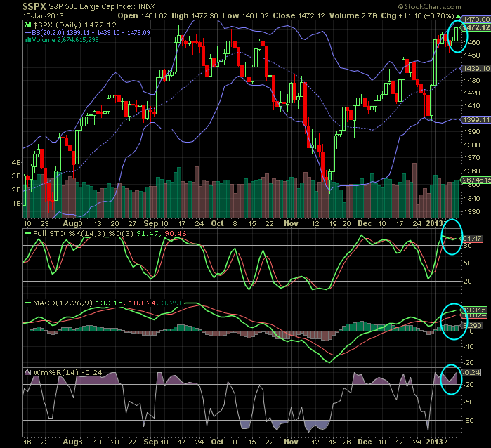This screenshot has height=448, width=491.
Task: Click the candlestick icon beside $SPX (Daily)
Action: [x=27, y=25]
